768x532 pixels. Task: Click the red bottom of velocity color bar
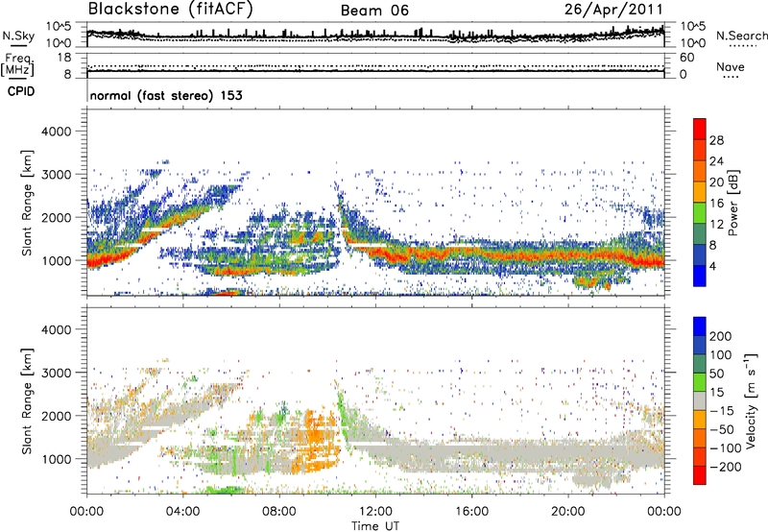tap(700, 475)
